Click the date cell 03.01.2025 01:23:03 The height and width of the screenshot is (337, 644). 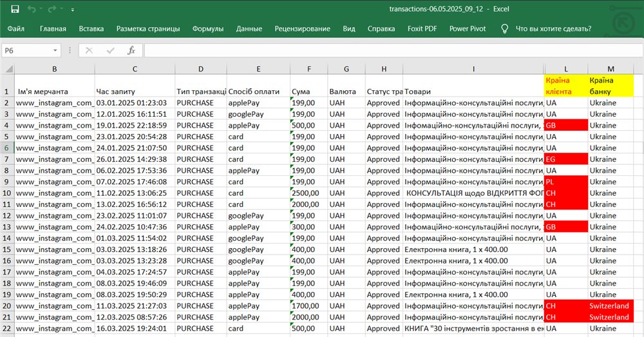(x=135, y=102)
